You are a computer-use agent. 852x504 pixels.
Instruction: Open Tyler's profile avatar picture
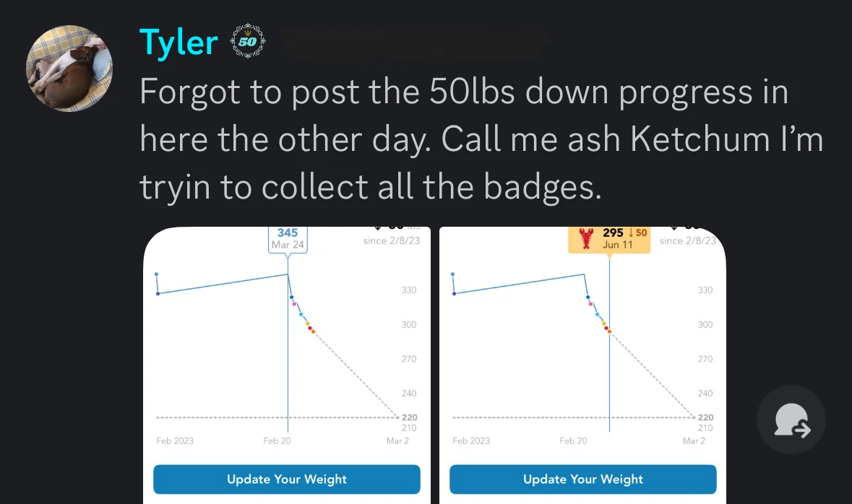(x=69, y=69)
